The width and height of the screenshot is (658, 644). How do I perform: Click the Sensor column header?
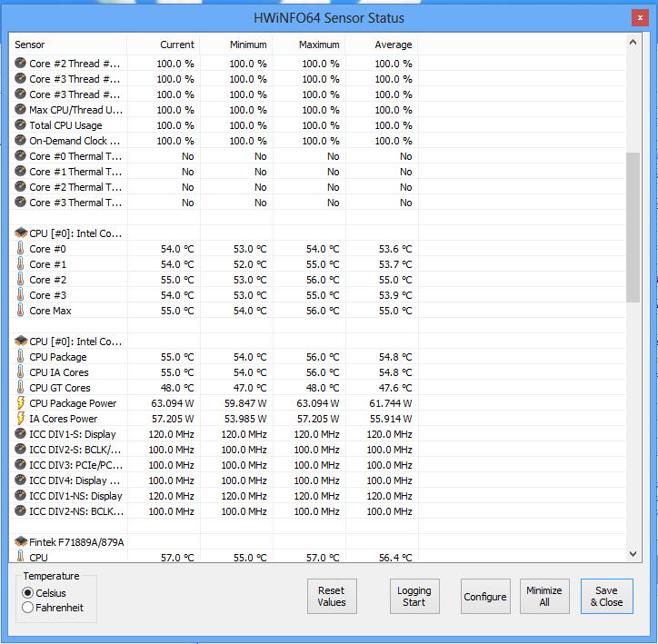pos(68,45)
